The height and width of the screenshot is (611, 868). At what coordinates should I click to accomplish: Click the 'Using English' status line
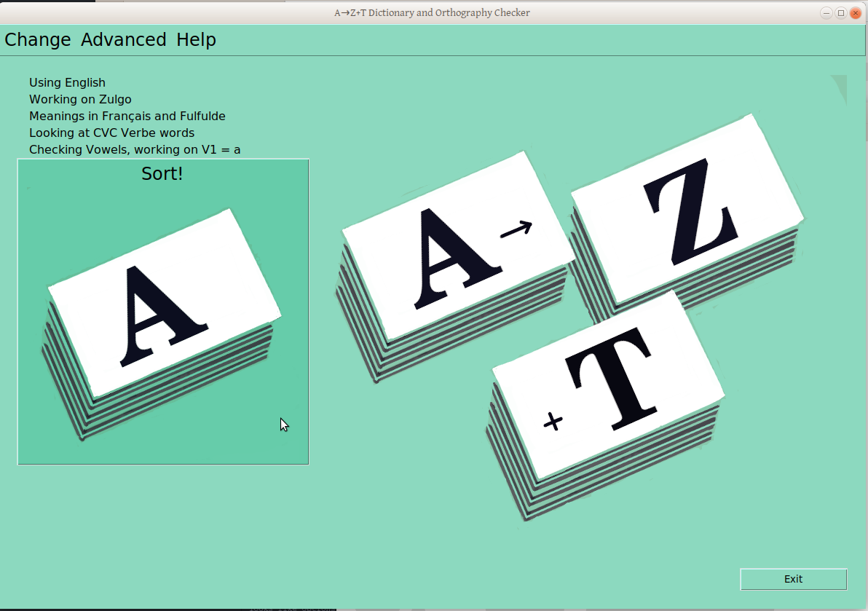pyautogui.click(x=67, y=82)
